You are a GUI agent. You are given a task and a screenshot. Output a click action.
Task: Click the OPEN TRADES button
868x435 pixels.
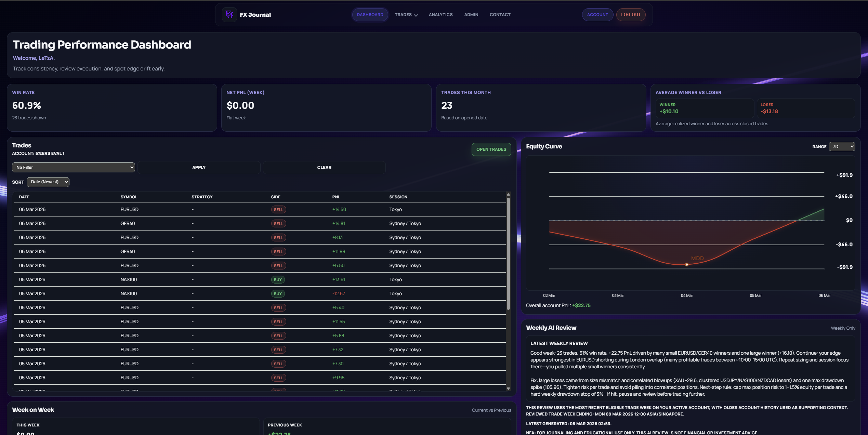[x=491, y=149]
